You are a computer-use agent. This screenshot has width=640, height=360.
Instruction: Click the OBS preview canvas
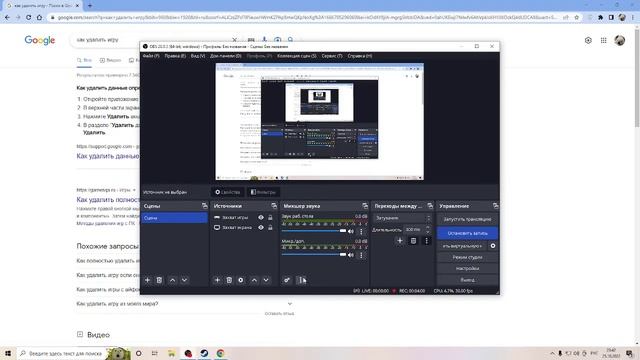coord(320,122)
